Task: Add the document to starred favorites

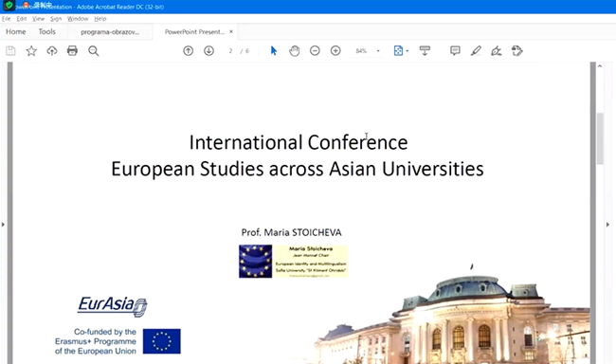Action: (x=31, y=50)
